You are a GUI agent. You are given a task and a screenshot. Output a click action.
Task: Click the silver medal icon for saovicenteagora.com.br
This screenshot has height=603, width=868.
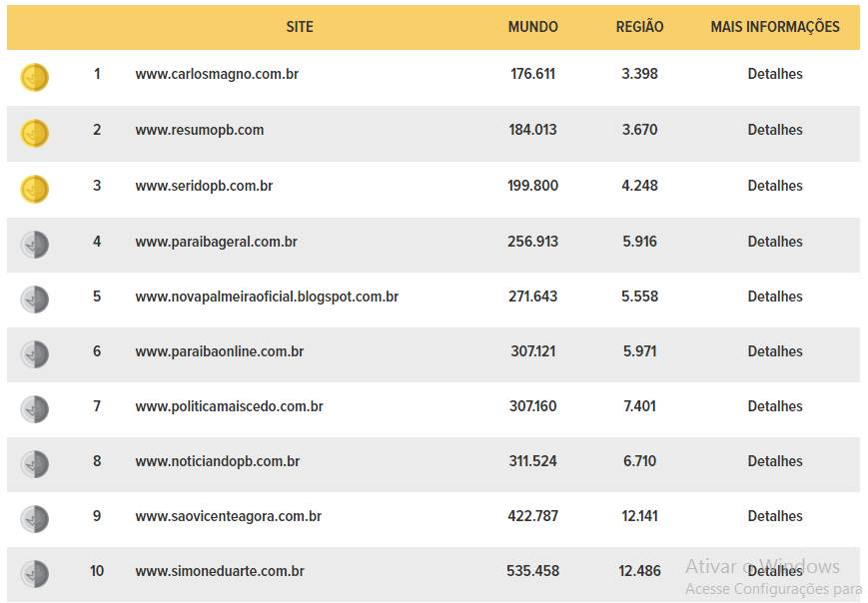(34, 519)
